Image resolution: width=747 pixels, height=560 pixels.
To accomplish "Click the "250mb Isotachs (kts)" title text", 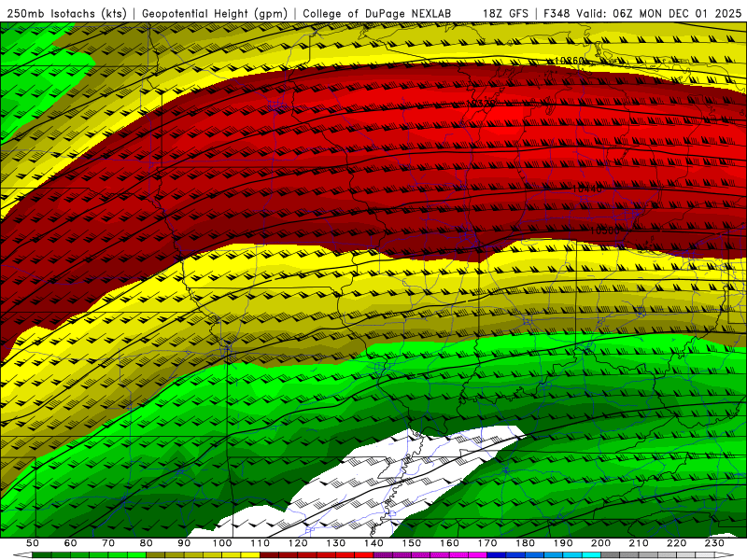I will 67,13.
